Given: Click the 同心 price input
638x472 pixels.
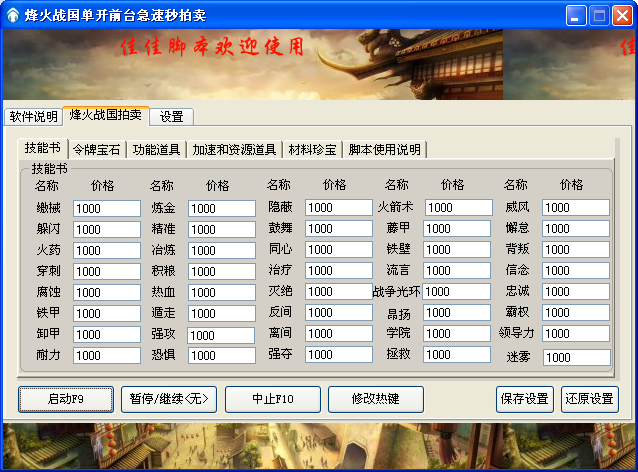Looking at the screenshot, I should point(339,249).
